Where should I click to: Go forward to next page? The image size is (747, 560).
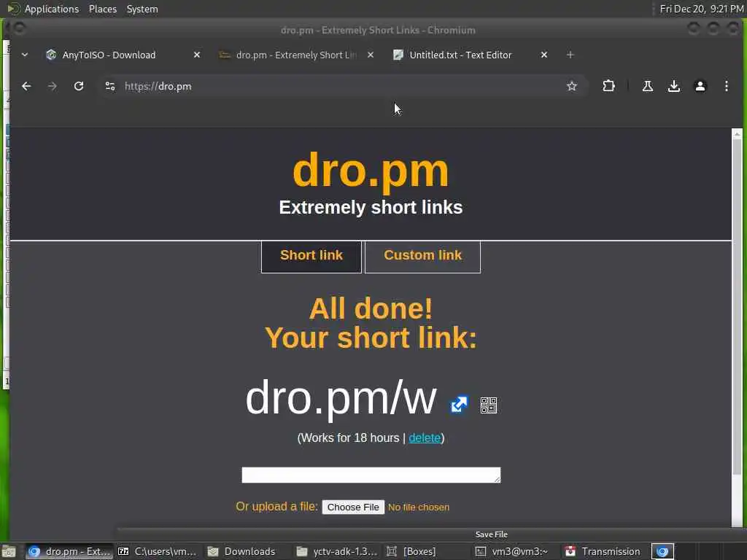pos(53,86)
